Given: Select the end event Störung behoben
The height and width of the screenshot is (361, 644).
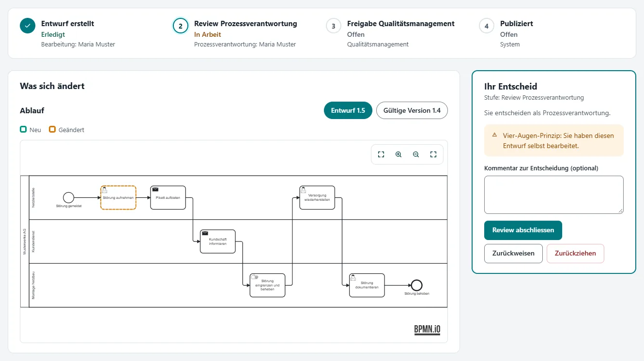Looking at the screenshot, I should (x=416, y=286).
